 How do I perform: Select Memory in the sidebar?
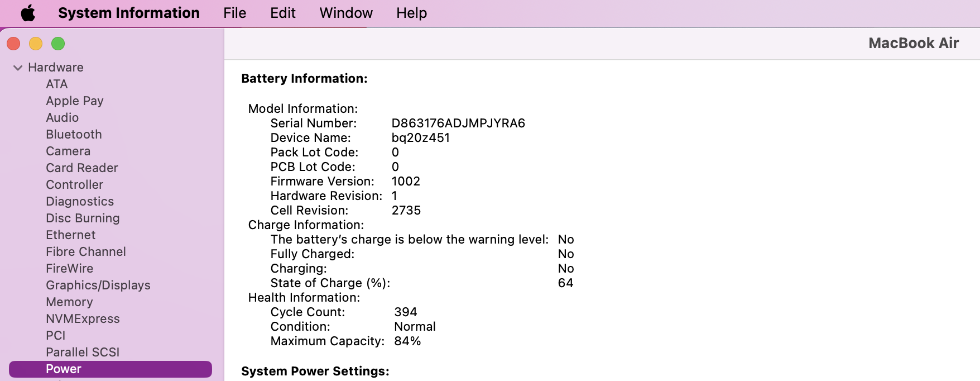point(69,302)
